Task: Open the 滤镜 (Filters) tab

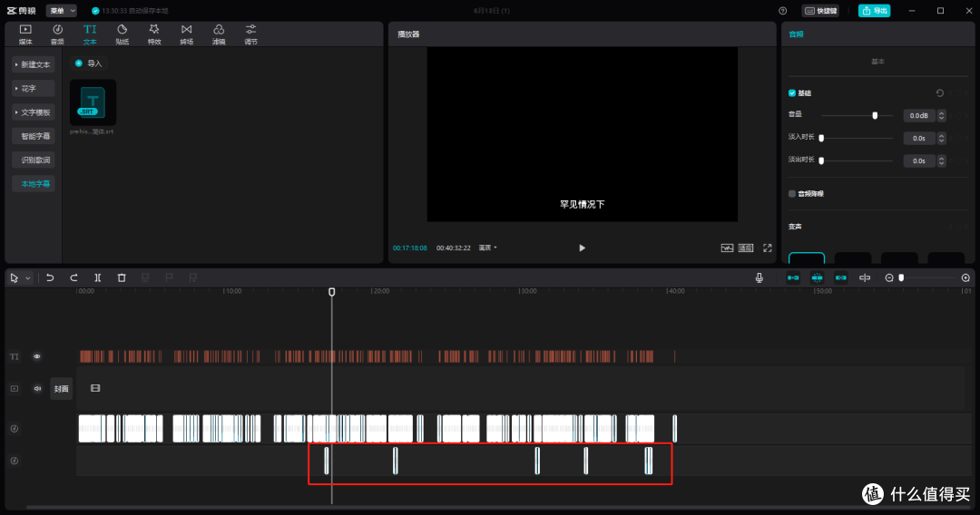Action: click(219, 34)
